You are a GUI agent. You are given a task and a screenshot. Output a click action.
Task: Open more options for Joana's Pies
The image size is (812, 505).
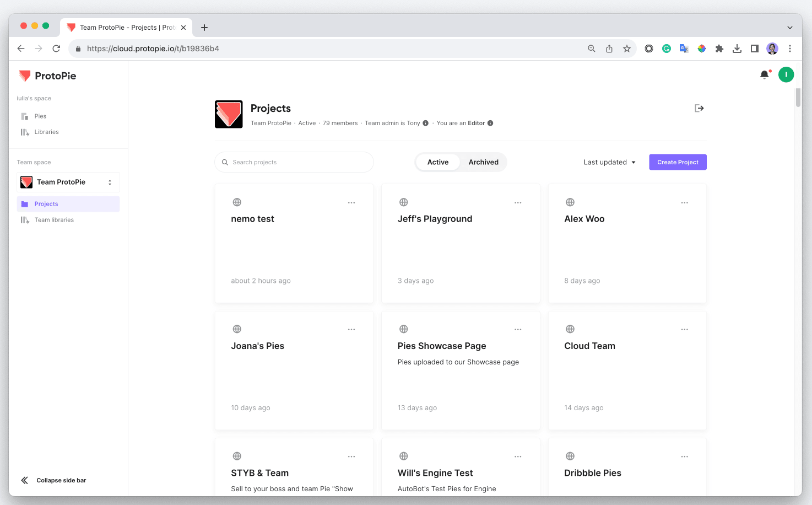[x=351, y=330]
